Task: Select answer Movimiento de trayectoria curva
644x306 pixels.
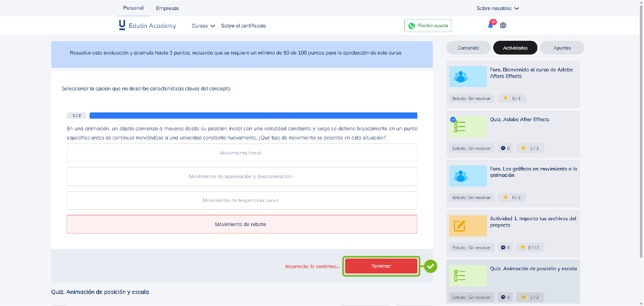Action: coord(242,200)
